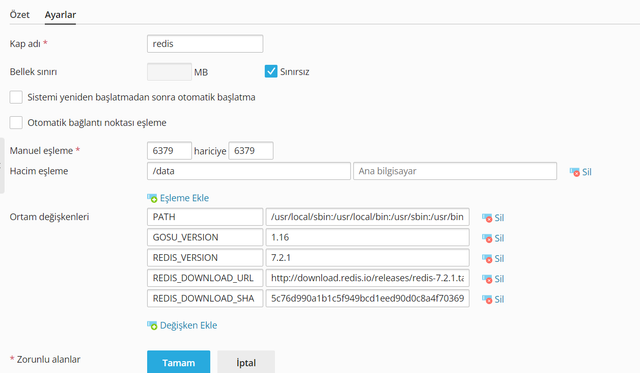Uncheck the Sınırsız checkbox
This screenshot has height=373, width=640.
point(271,71)
